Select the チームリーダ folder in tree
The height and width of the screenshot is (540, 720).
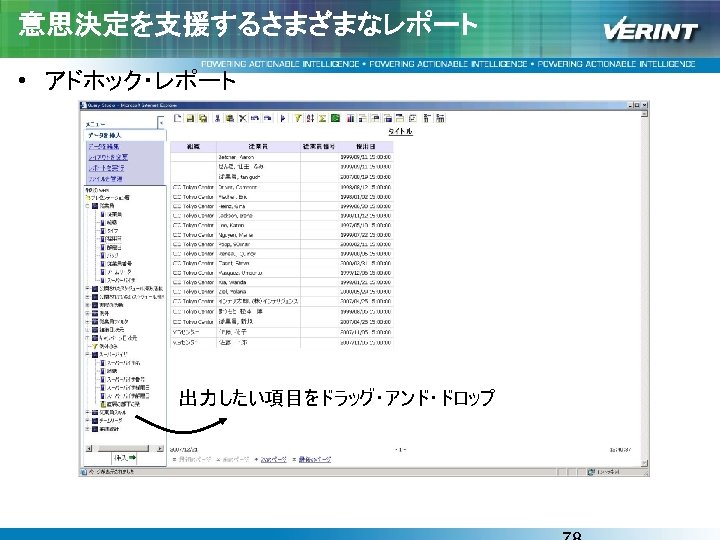111,421
